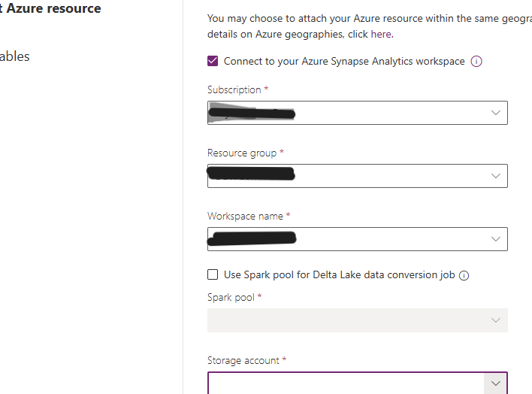Click the Resource group field label

point(242,153)
